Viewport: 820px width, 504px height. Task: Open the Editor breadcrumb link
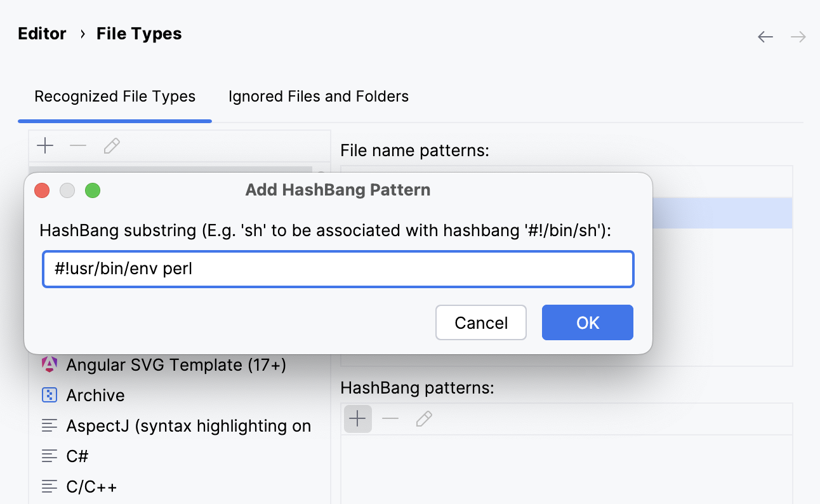(42, 33)
